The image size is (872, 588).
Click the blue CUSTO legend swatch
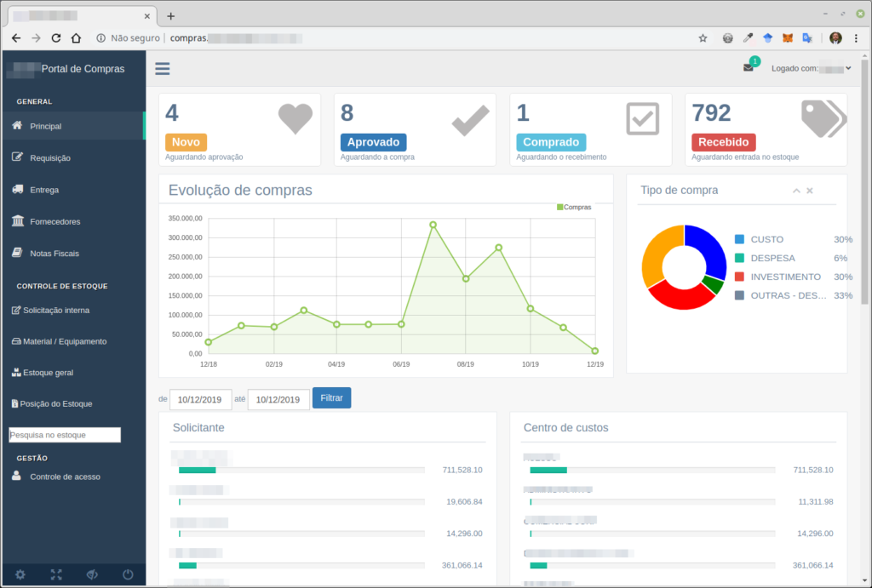(739, 240)
